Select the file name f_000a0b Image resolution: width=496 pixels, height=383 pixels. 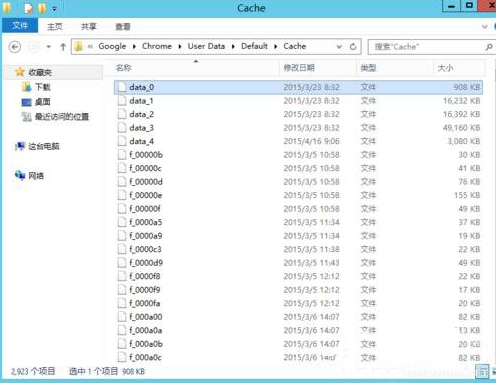146,344
